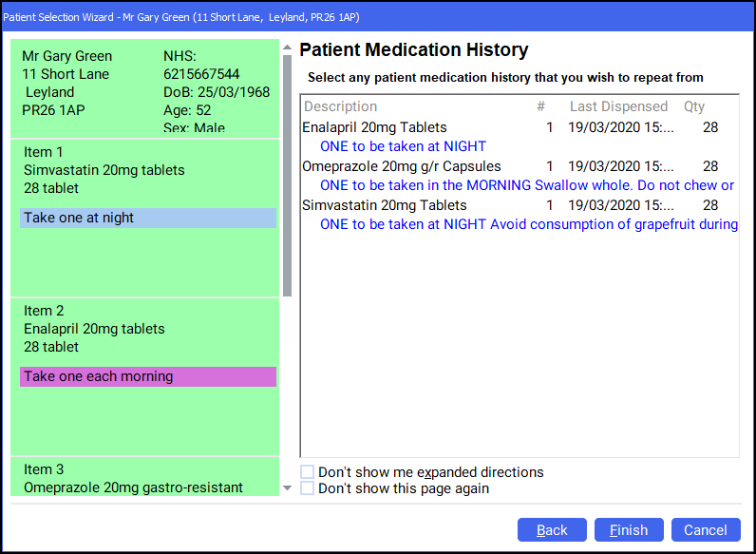Click the # column header
756x554 pixels.
540,106
